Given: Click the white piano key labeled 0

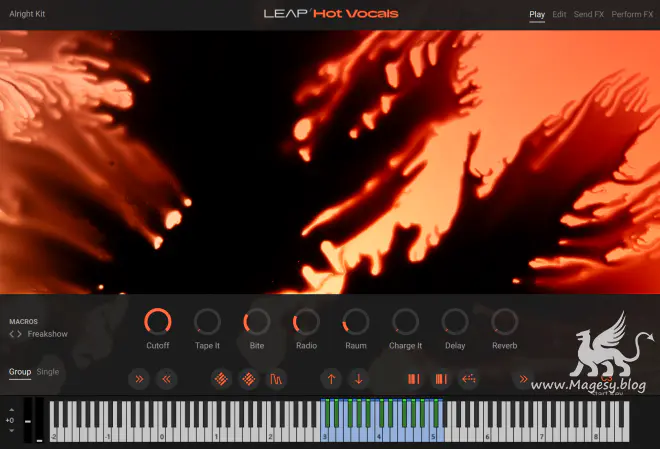Looking at the screenshot, I should [162, 434].
